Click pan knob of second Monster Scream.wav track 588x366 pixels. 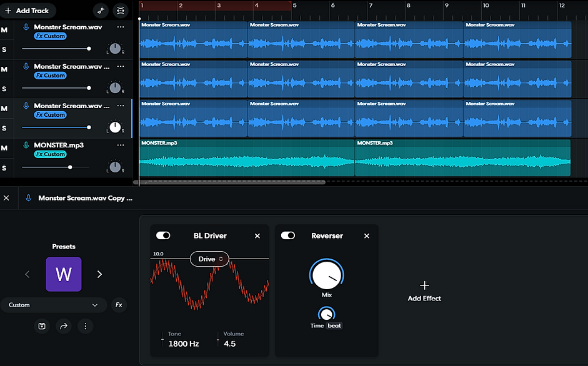coord(115,87)
